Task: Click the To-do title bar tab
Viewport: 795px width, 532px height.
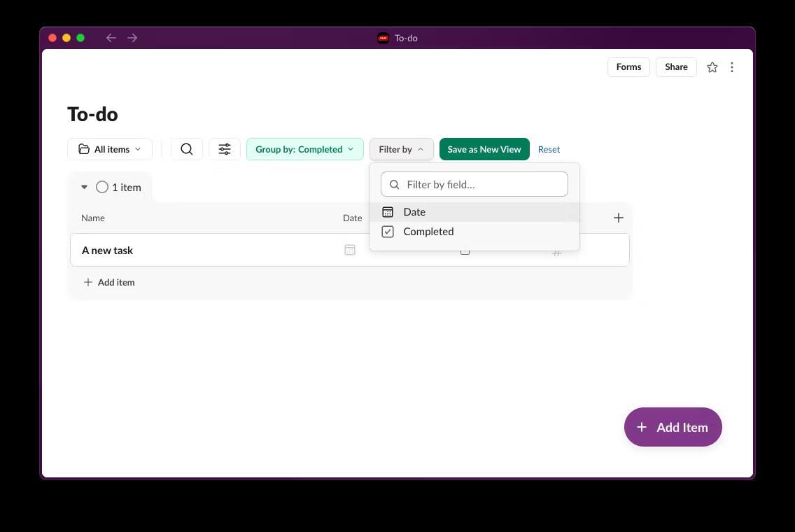Action: 397,38
